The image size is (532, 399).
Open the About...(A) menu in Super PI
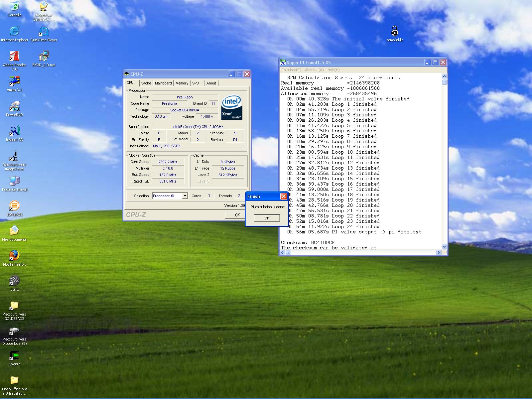point(314,70)
